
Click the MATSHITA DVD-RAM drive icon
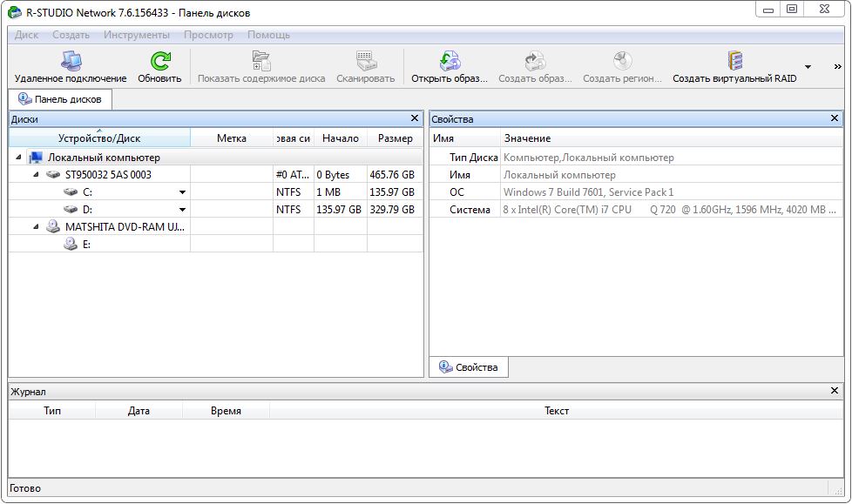[x=53, y=226]
